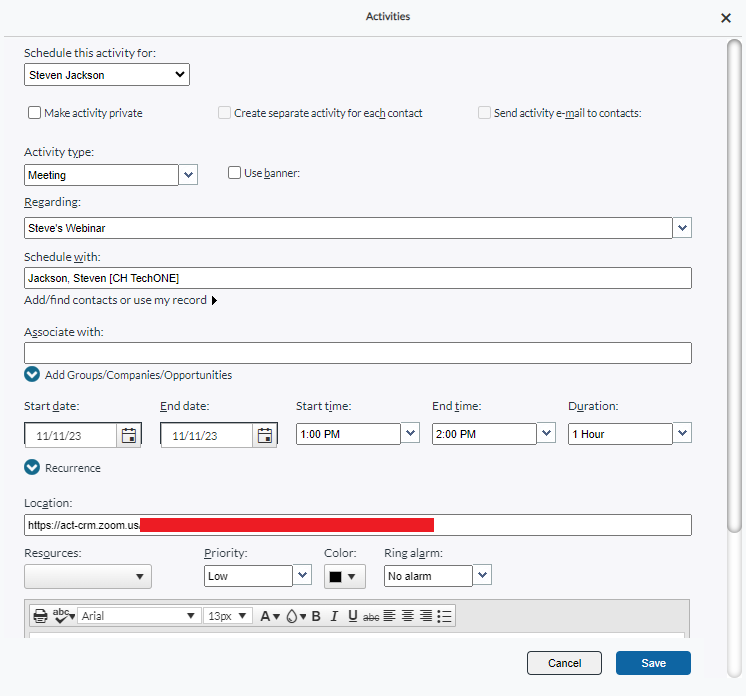The width and height of the screenshot is (746, 696).
Task: Click the Start date field
Action: click(x=70, y=435)
